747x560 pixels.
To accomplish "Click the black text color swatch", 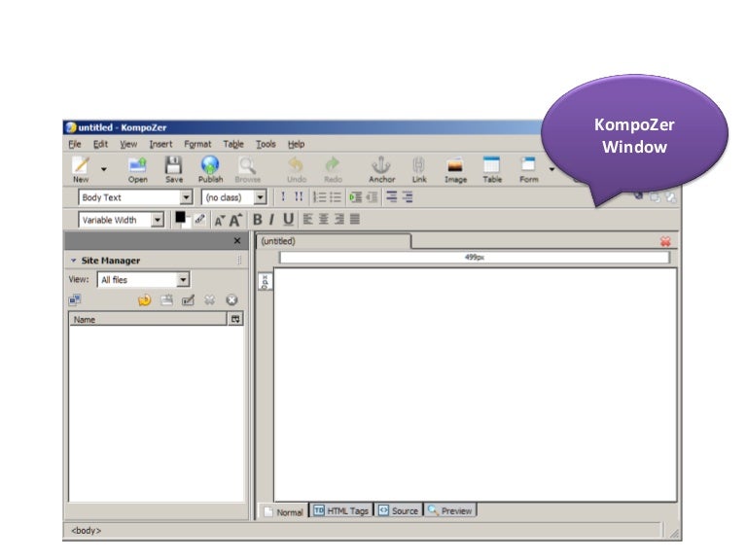I will pyautogui.click(x=180, y=219).
